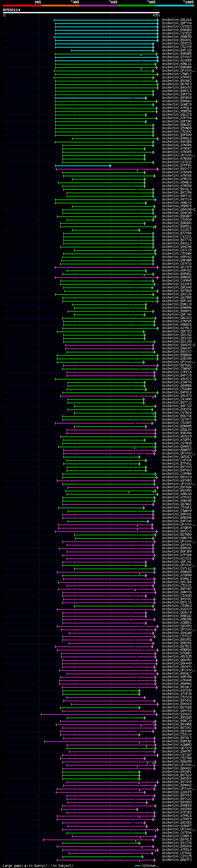Select hit label UniRef100_Q9FFN0
The height and width of the screenshot is (868, 197).
(x=177, y=121)
